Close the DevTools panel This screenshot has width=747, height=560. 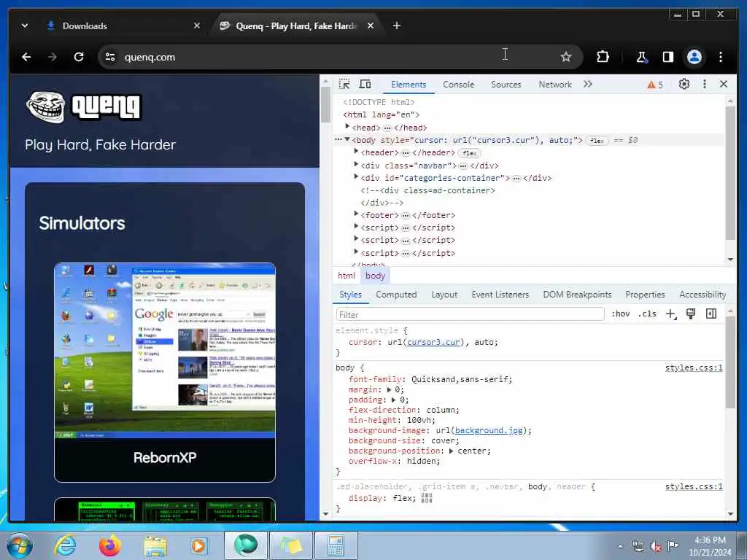pos(724,85)
